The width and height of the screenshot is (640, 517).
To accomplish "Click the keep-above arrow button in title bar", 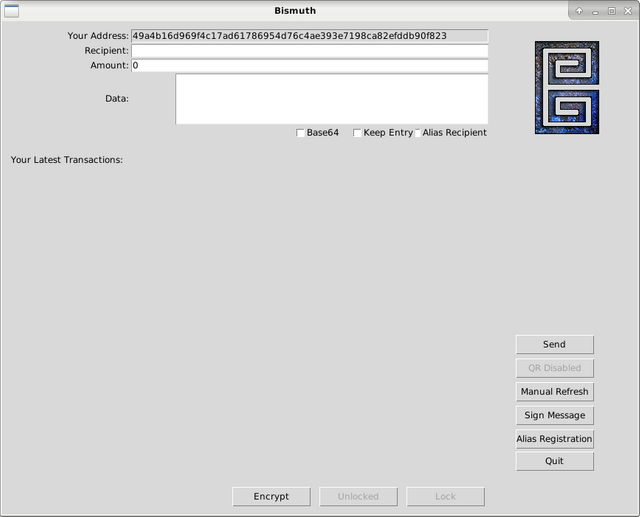I will point(579,11).
